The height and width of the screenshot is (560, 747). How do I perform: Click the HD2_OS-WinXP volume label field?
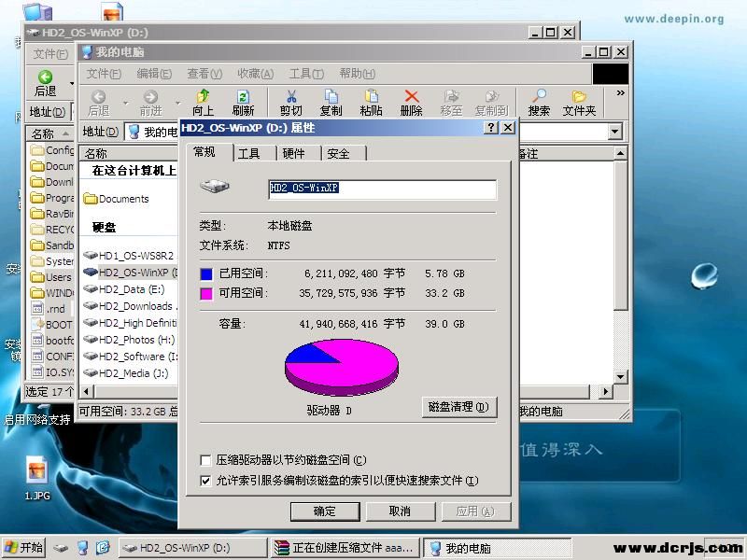(x=382, y=189)
